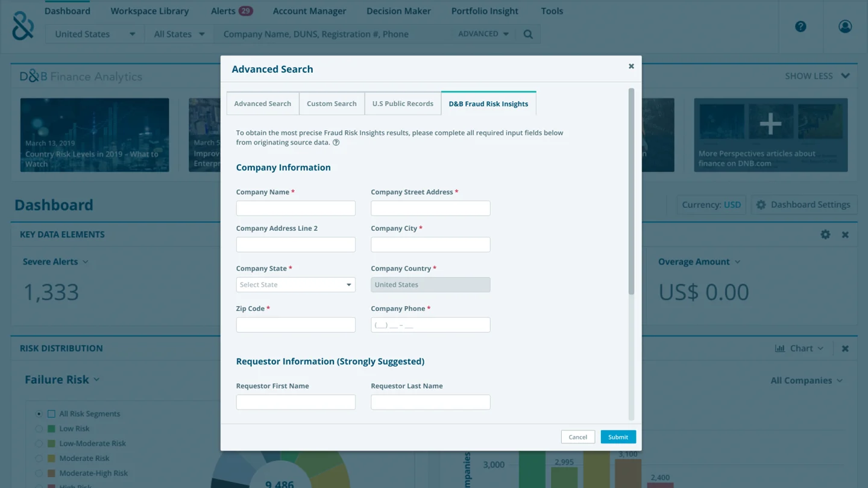Click the Zip Code input field
Screen dimensions: 868x488
pyautogui.click(x=295, y=325)
